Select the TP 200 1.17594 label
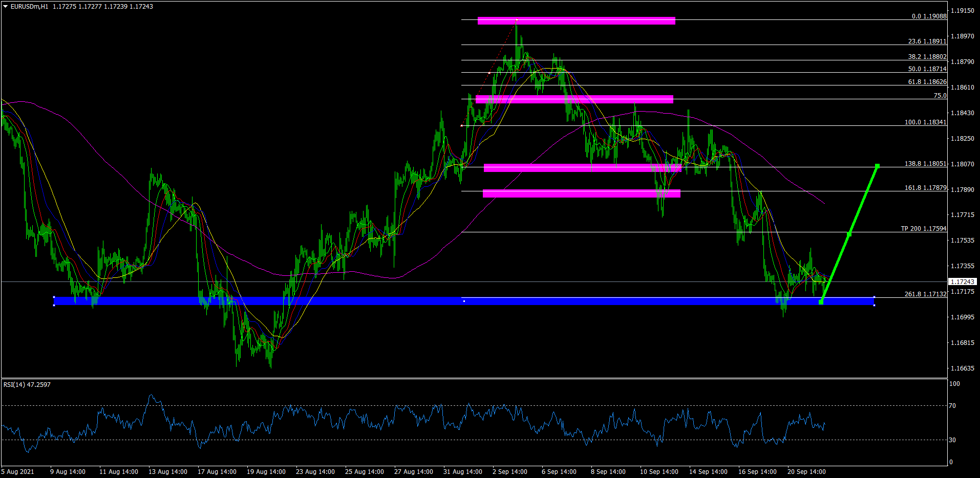 (x=924, y=229)
